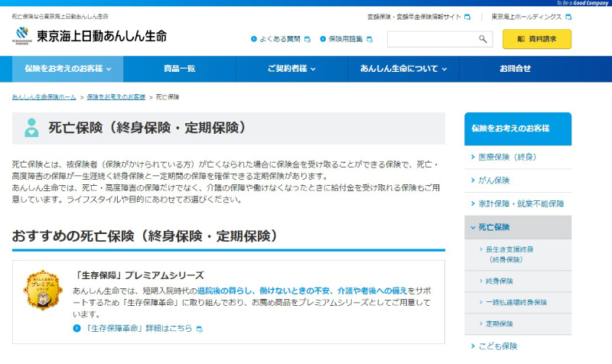Open 変額保険・変額年金保険情報サイト link
This screenshot has height=364, width=612.
(x=414, y=17)
